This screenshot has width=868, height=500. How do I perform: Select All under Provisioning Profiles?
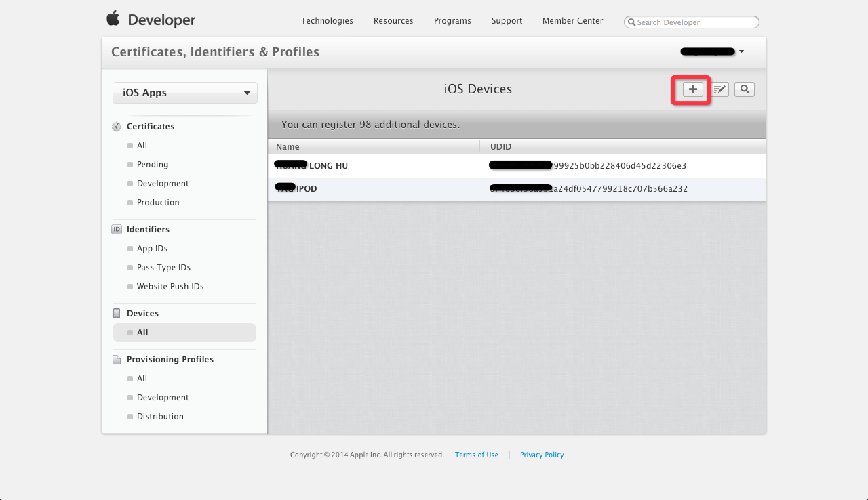[142, 379]
